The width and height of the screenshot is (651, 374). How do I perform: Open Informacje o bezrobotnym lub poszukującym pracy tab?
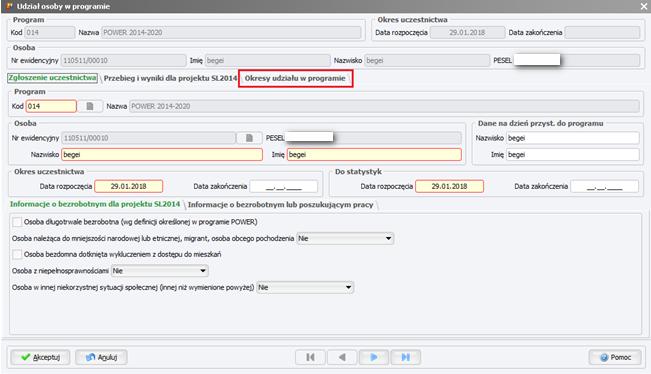(280, 205)
